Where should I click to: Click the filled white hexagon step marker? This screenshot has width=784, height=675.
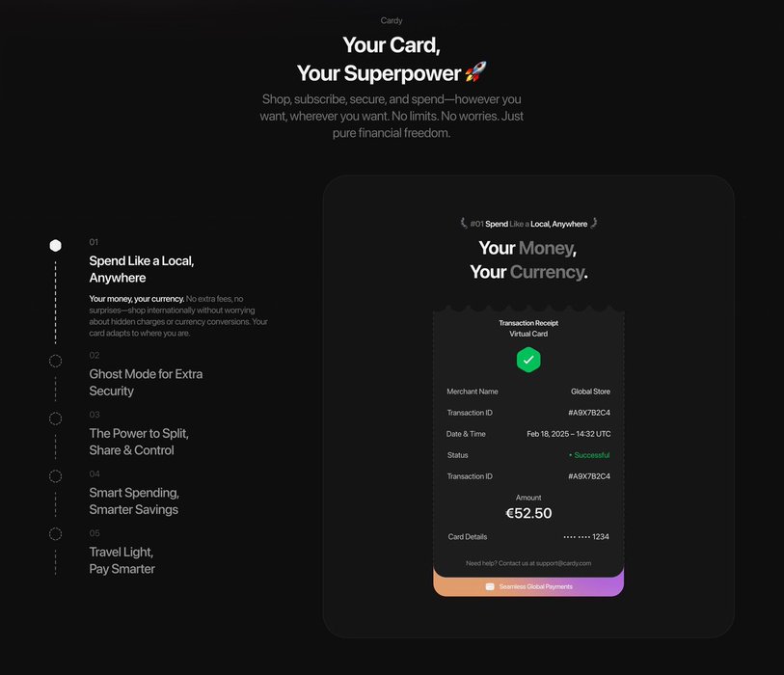coord(56,245)
